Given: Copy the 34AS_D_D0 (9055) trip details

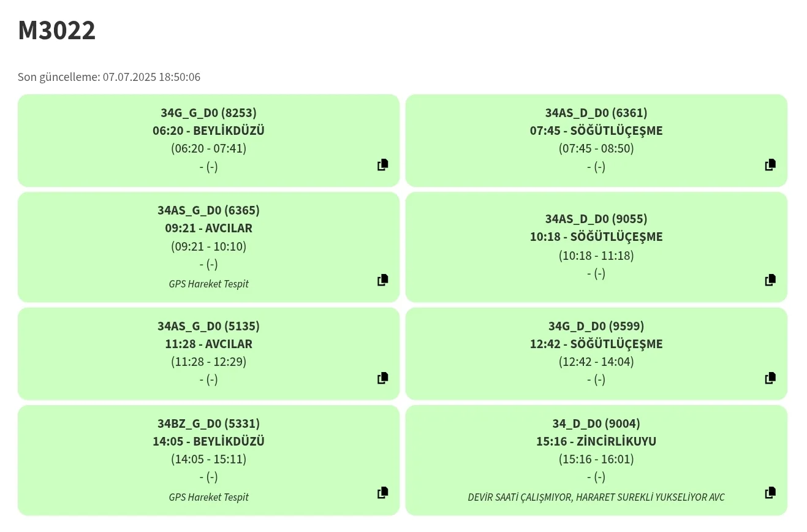Looking at the screenshot, I should 770,280.
